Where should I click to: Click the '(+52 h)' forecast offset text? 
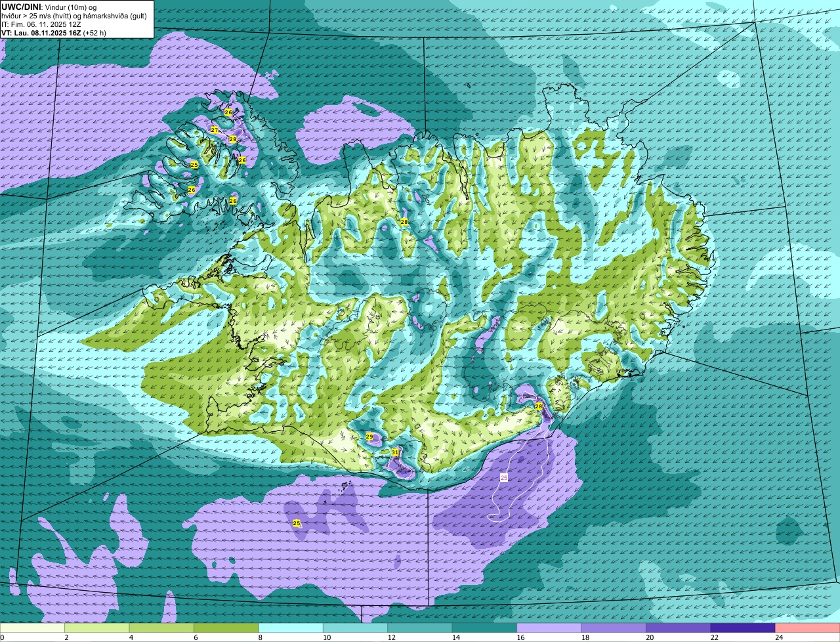click(x=94, y=33)
